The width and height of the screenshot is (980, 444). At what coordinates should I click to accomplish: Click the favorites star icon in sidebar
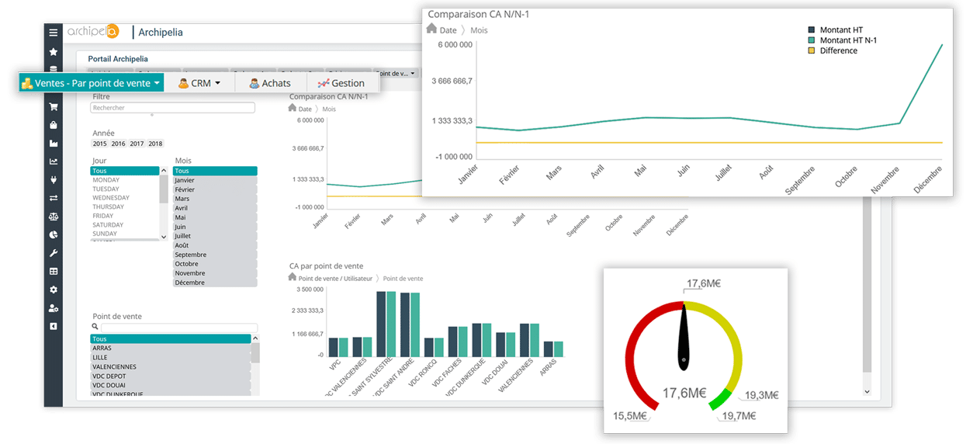(x=53, y=51)
